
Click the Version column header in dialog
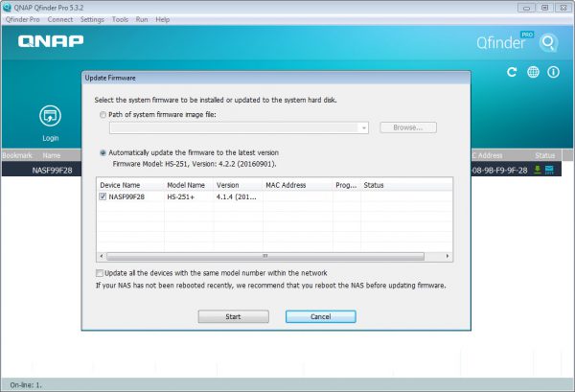coord(238,185)
